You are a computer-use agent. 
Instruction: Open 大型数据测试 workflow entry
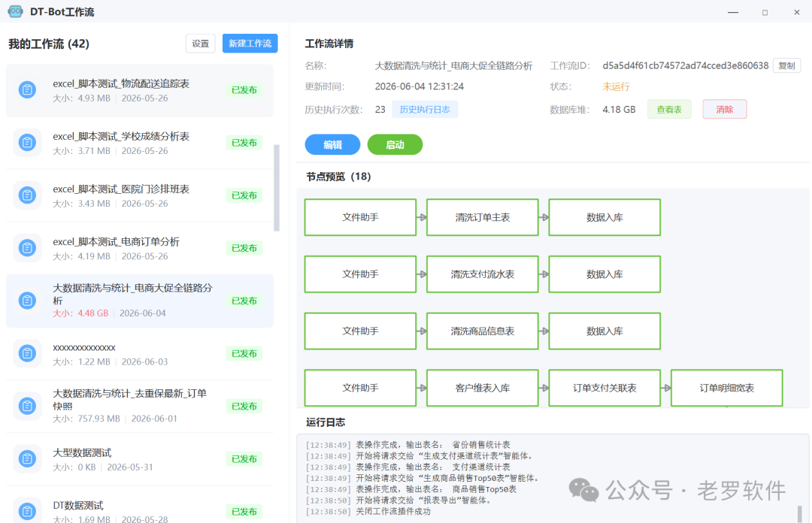coord(139,459)
